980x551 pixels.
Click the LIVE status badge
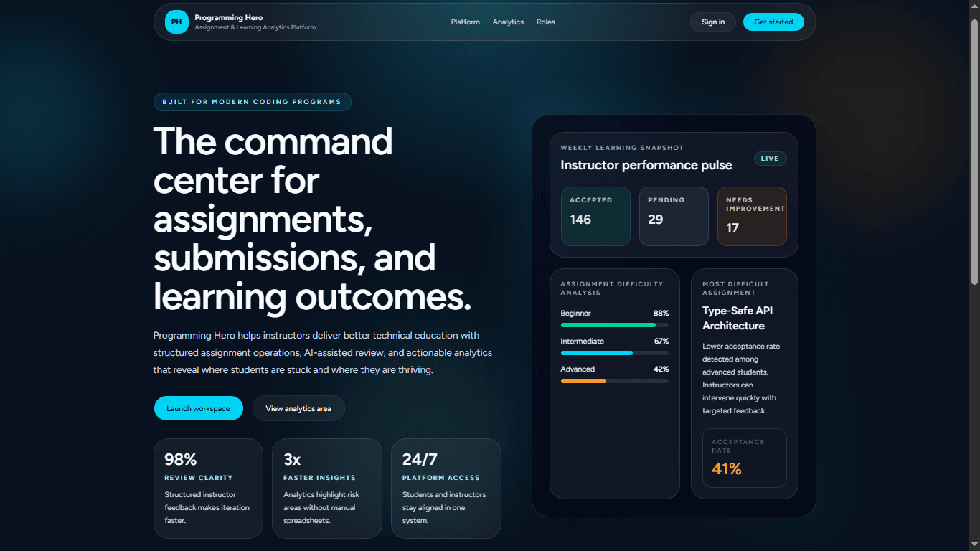(770, 159)
